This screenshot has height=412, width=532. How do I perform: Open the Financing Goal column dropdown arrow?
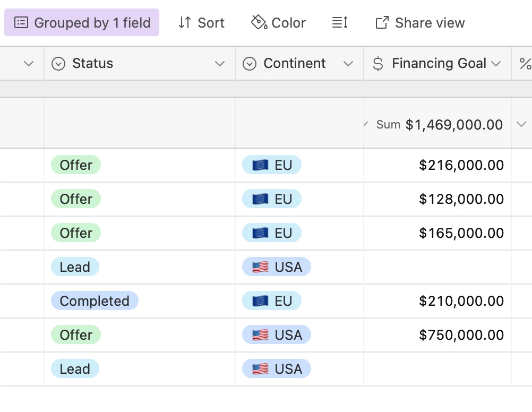[496, 64]
